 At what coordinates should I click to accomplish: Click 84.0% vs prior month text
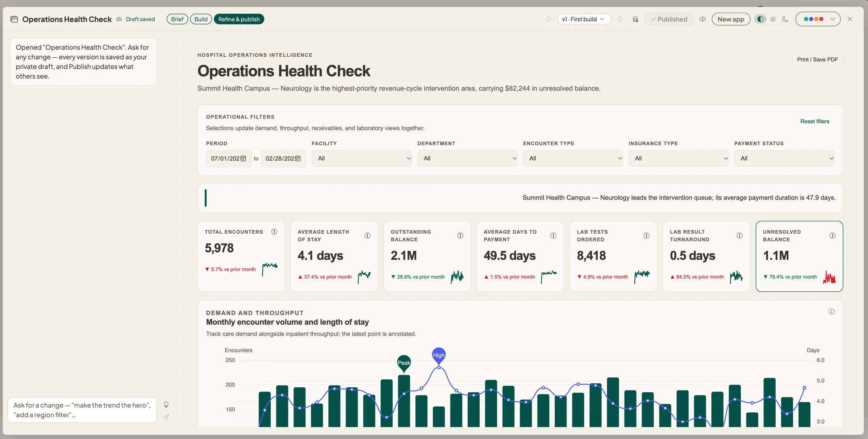700,277
